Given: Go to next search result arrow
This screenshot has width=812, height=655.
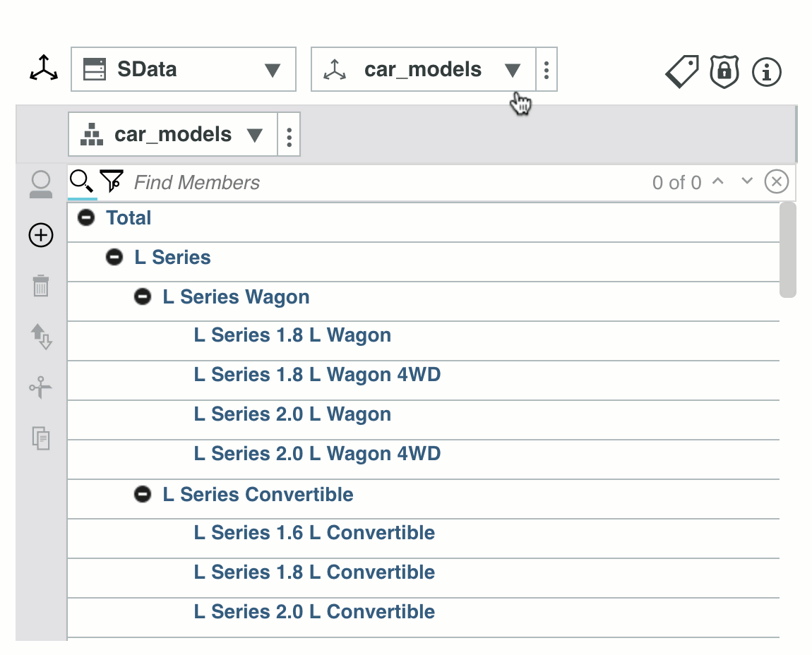Looking at the screenshot, I should click(747, 181).
